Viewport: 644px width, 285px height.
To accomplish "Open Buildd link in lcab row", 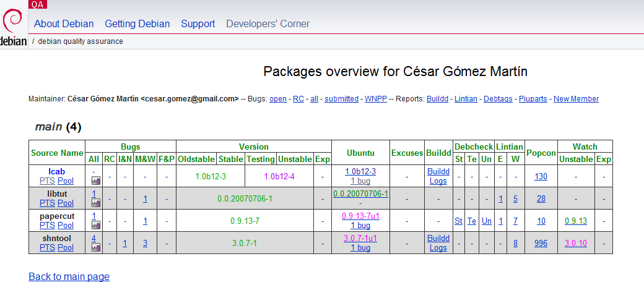I will (x=438, y=172).
